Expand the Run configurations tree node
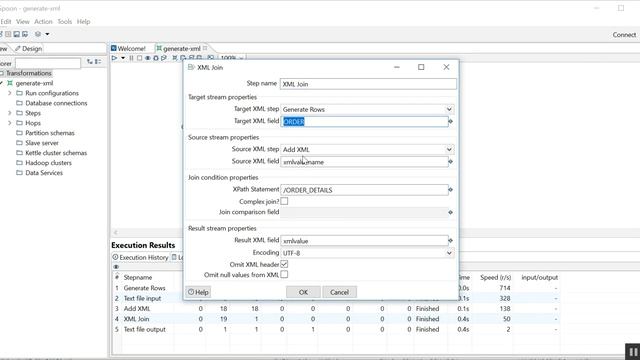 [10, 93]
